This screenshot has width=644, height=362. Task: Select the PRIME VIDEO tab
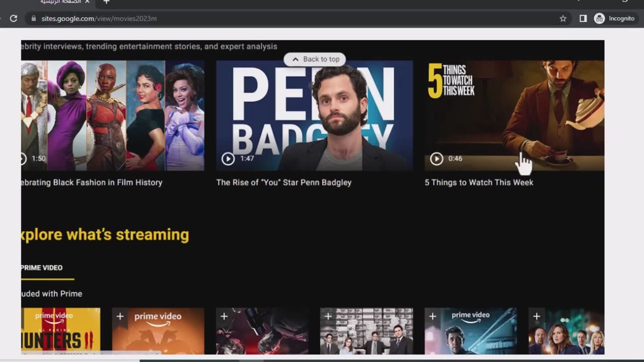click(42, 268)
